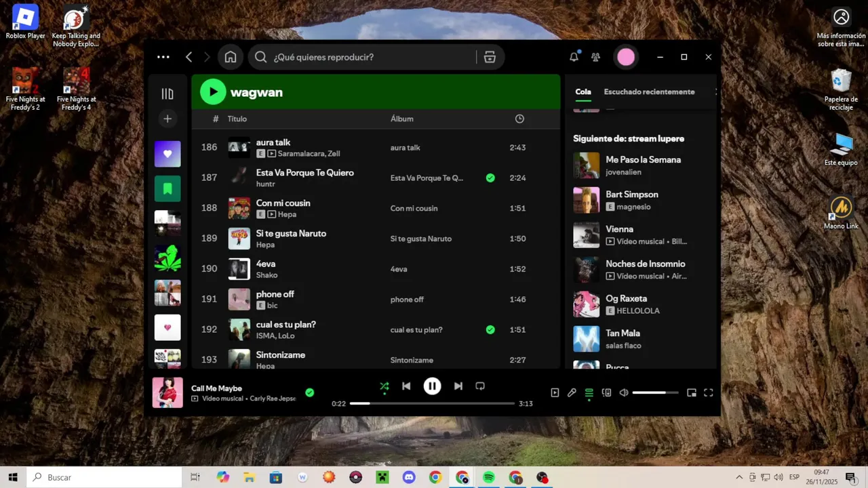Viewport: 868px width, 488px height.
Task: Show lyrics microphone icon
Action: click(572, 392)
